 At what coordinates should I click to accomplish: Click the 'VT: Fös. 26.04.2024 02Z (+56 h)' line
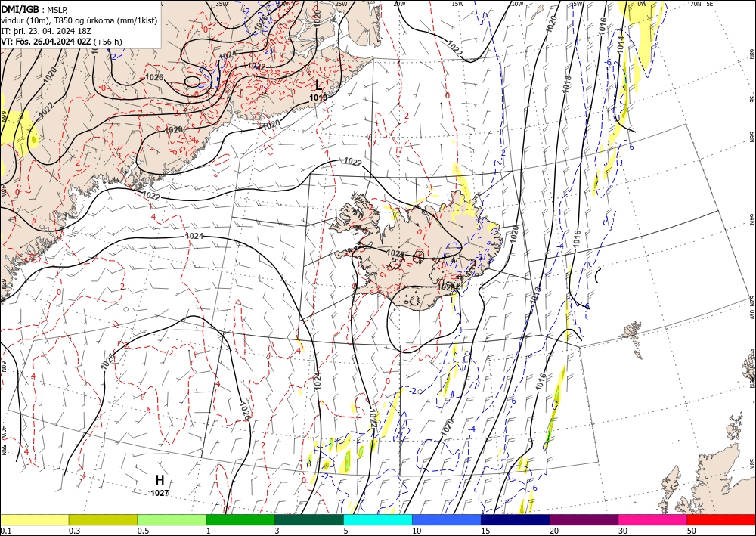tap(61, 42)
